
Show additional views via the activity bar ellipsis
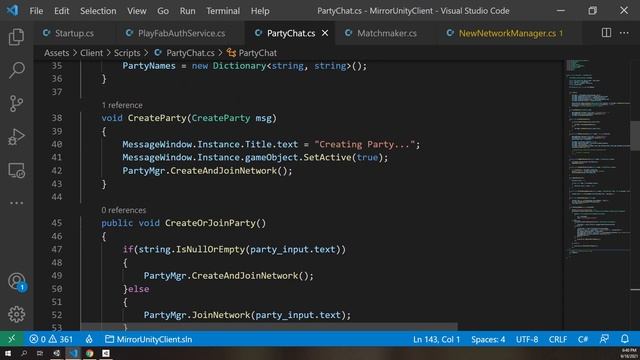(x=16, y=203)
